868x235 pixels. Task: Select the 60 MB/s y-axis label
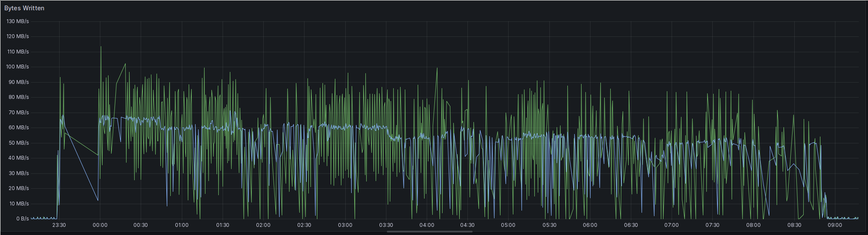pos(19,128)
